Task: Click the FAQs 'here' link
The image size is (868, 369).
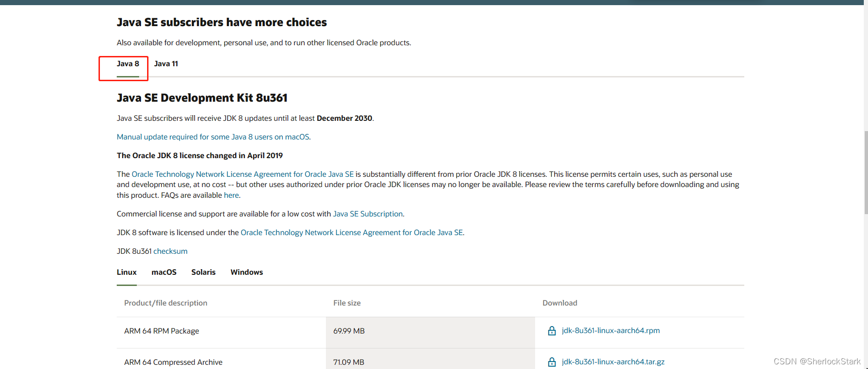Action: point(231,195)
